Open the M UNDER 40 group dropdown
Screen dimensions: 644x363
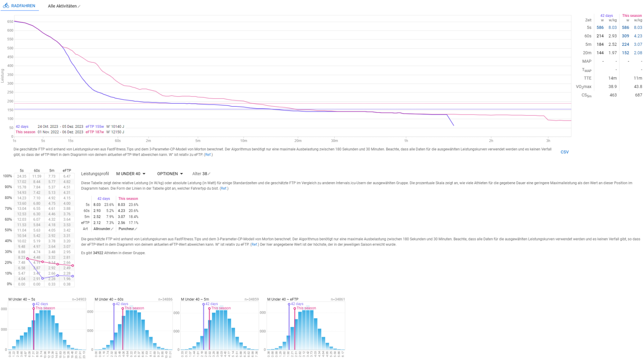pos(131,174)
